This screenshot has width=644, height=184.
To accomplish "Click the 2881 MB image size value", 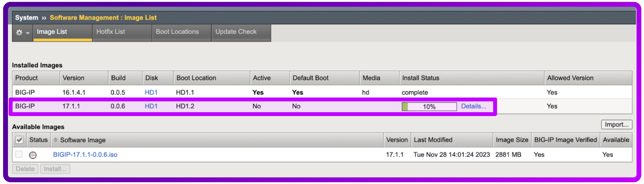I will (509, 155).
